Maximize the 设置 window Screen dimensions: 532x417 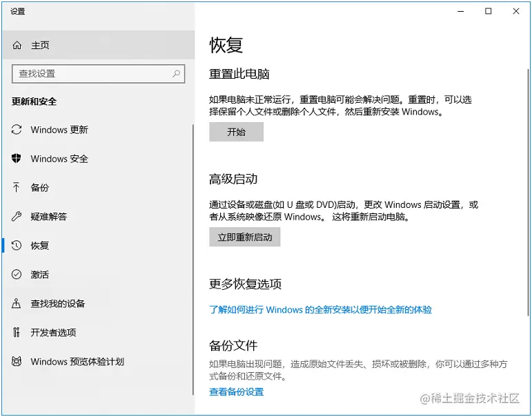tap(489, 11)
